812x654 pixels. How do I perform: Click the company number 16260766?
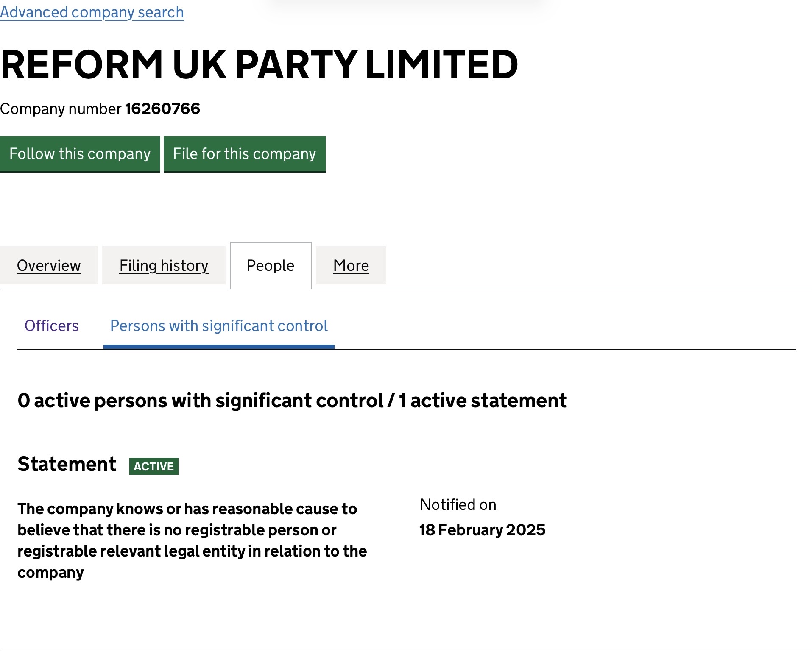tap(162, 109)
